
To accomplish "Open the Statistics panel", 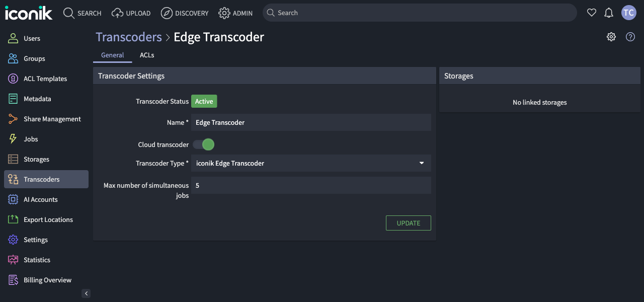I will [x=37, y=260].
